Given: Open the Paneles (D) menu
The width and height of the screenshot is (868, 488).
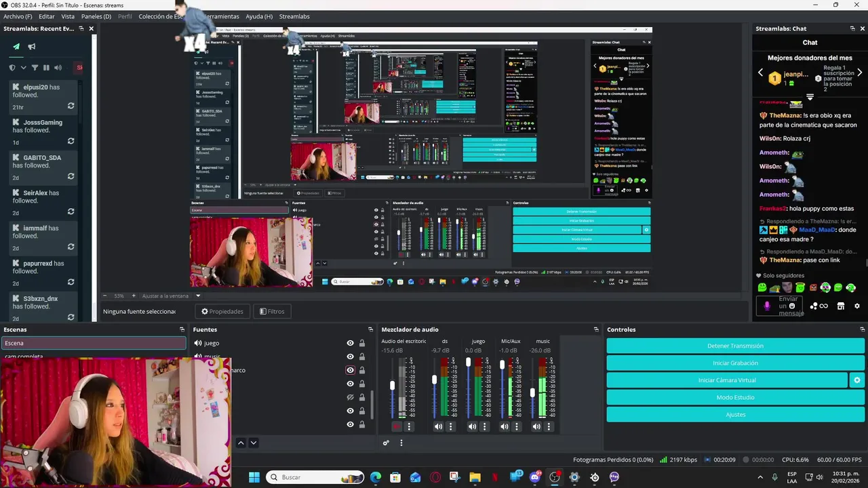Looking at the screenshot, I should pyautogui.click(x=96, y=16).
